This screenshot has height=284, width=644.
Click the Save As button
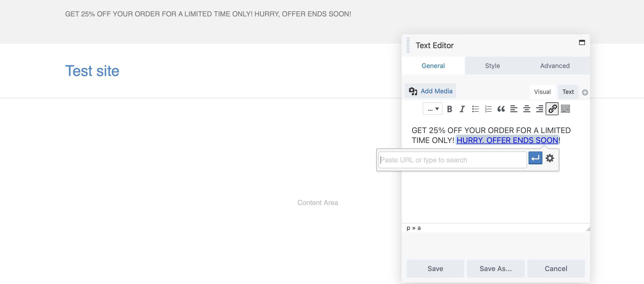495,268
